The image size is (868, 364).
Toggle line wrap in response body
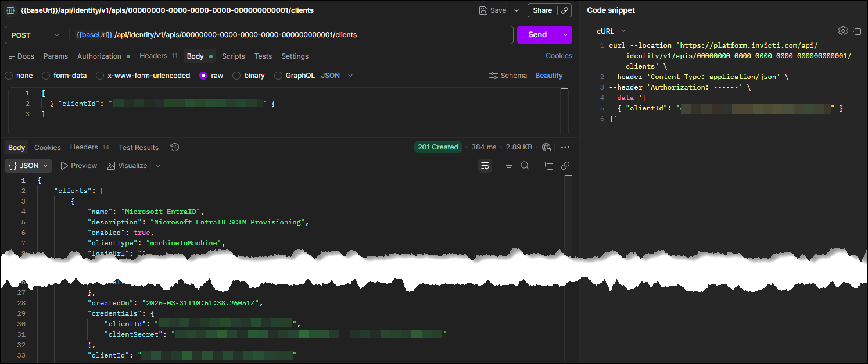[x=485, y=166]
